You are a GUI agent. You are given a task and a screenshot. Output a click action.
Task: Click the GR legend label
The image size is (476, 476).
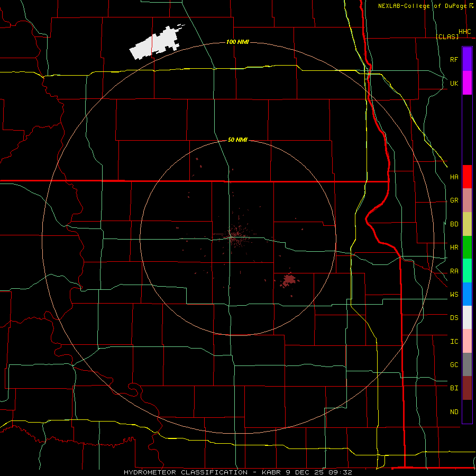coord(454,200)
